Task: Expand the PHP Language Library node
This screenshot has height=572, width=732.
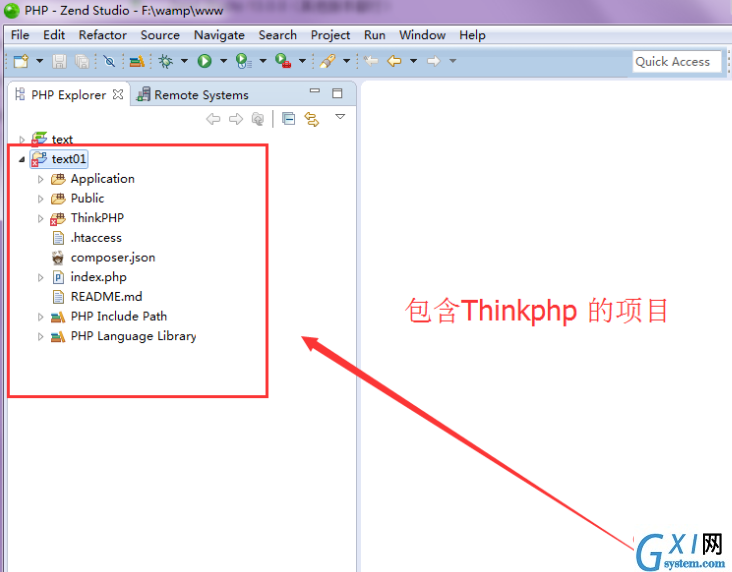Action: (x=41, y=336)
